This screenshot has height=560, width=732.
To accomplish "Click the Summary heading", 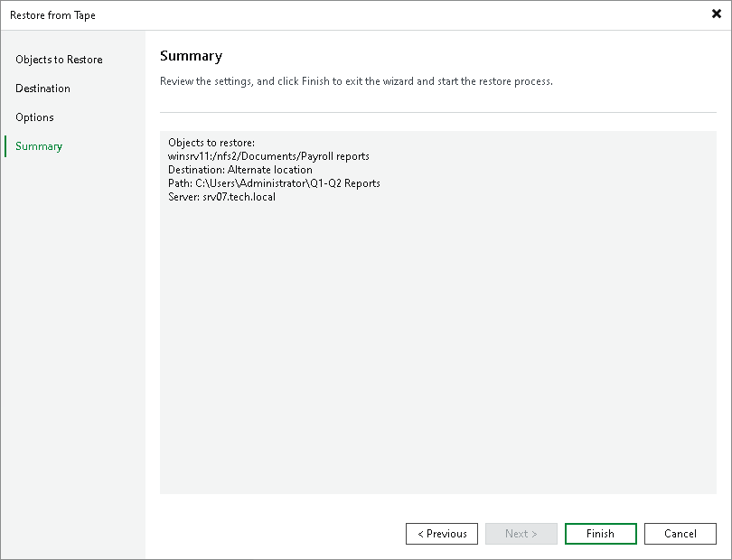I will click(x=191, y=56).
